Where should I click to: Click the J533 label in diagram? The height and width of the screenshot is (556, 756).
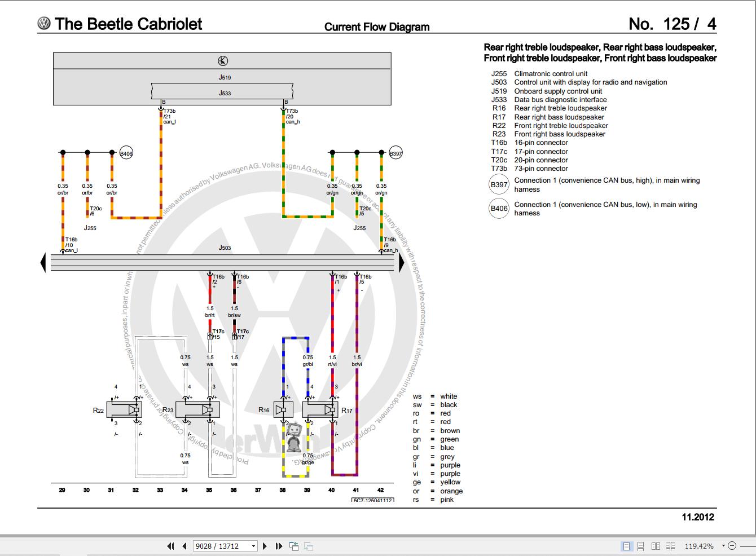point(225,93)
